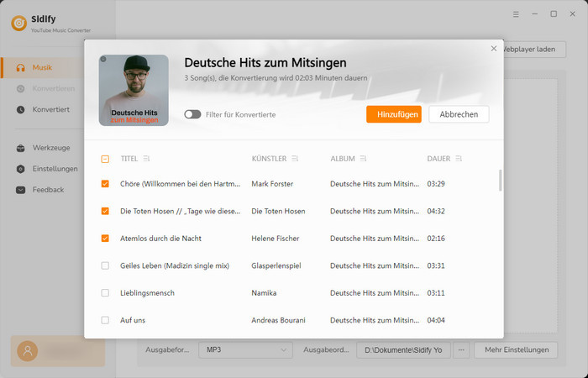
Task: Close the playlist dialog with X
Action: tap(494, 49)
